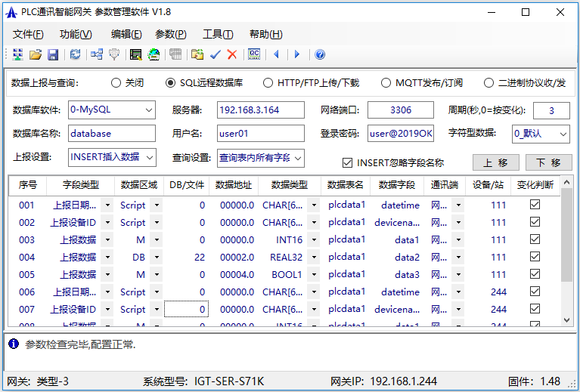The image size is (580, 392).
Task: Toggle 变化判断 checkbox in row 004
Action: pyautogui.click(x=535, y=256)
